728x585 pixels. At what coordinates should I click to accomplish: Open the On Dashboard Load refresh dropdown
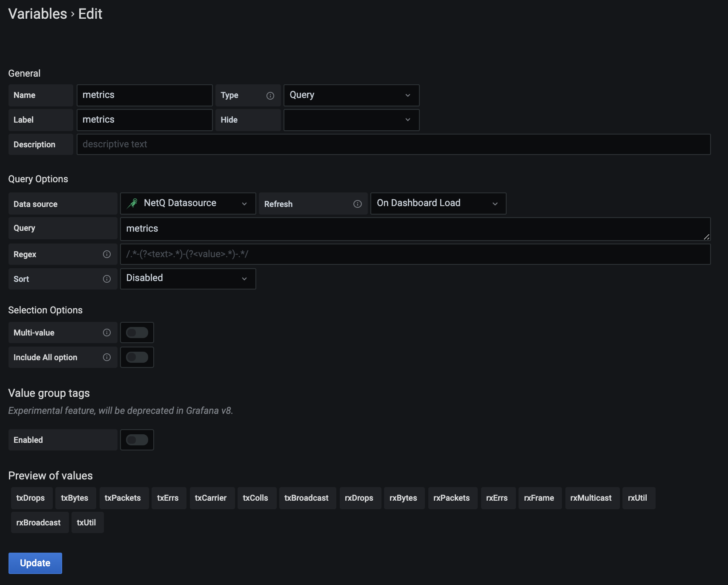(438, 204)
